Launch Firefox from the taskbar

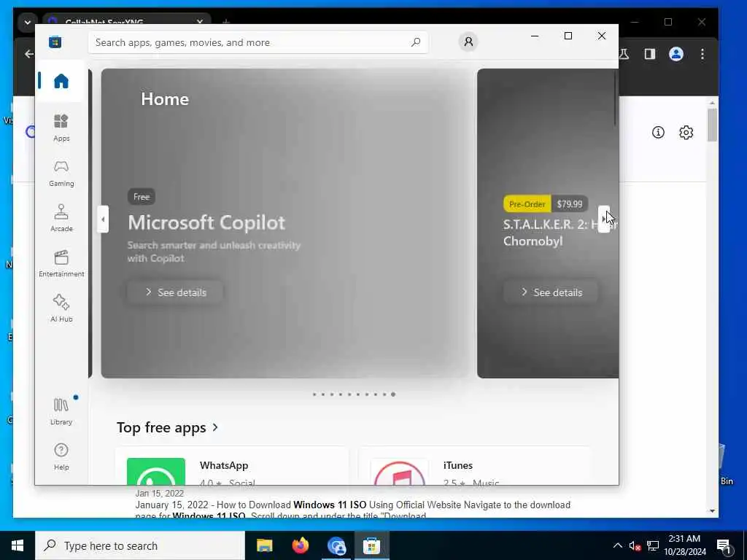pos(300,545)
